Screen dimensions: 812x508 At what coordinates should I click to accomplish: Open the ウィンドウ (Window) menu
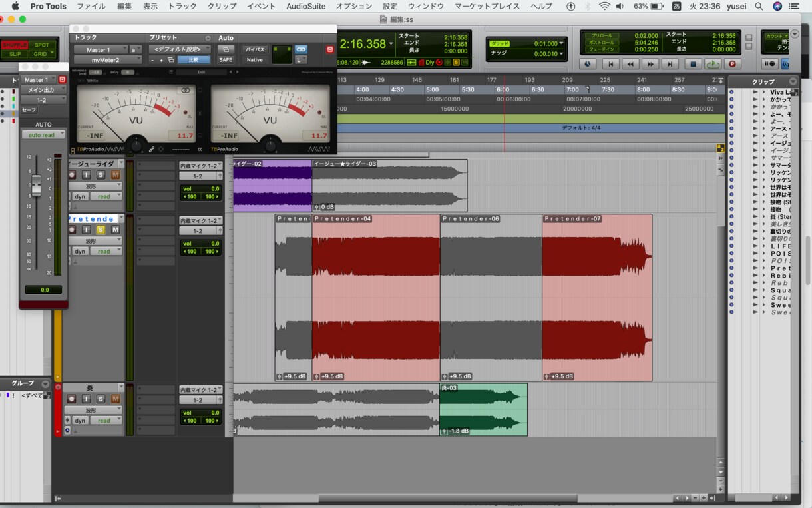coord(425,6)
